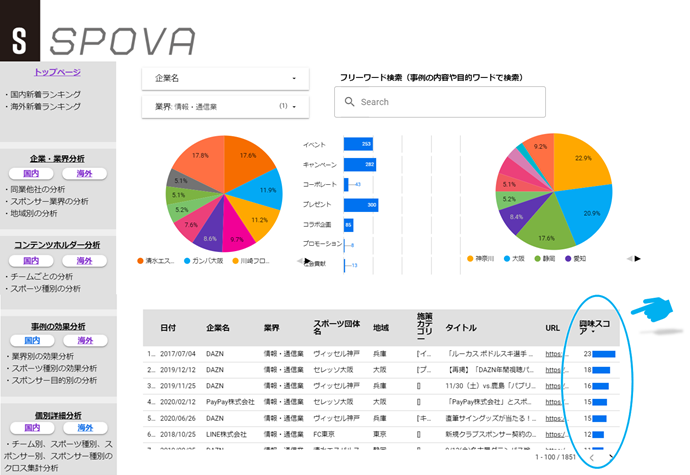The width and height of the screenshot is (690, 475).
Task: Click the コラボ企画 bar showing 85
Action: [349, 225]
